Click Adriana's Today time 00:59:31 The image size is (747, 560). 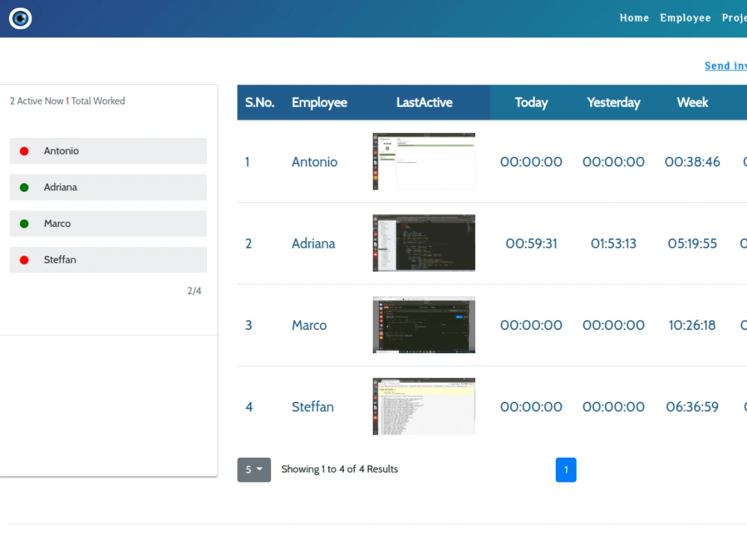tap(531, 243)
